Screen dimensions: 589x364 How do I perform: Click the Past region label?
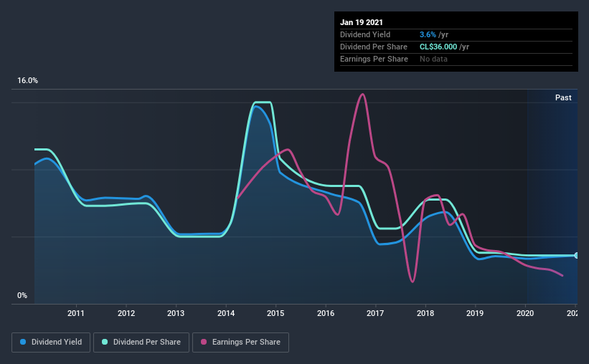coord(563,97)
